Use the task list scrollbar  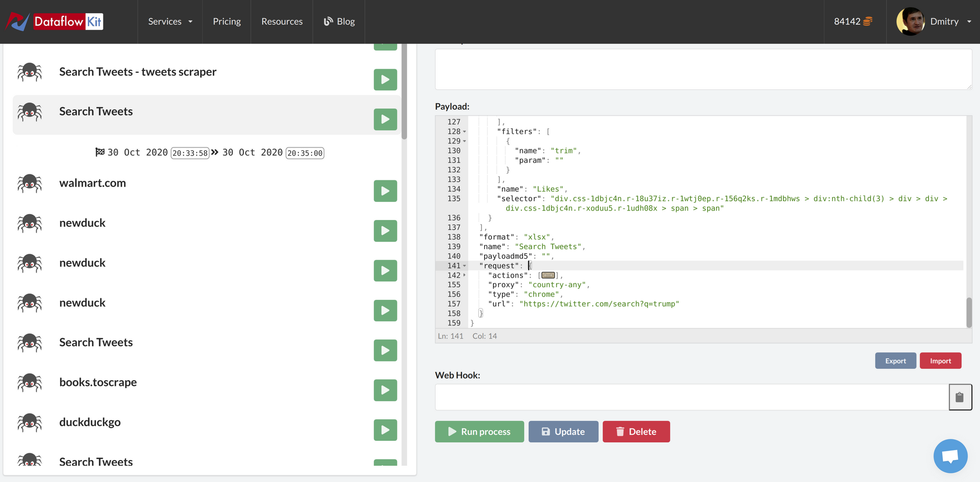coord(404,92)
